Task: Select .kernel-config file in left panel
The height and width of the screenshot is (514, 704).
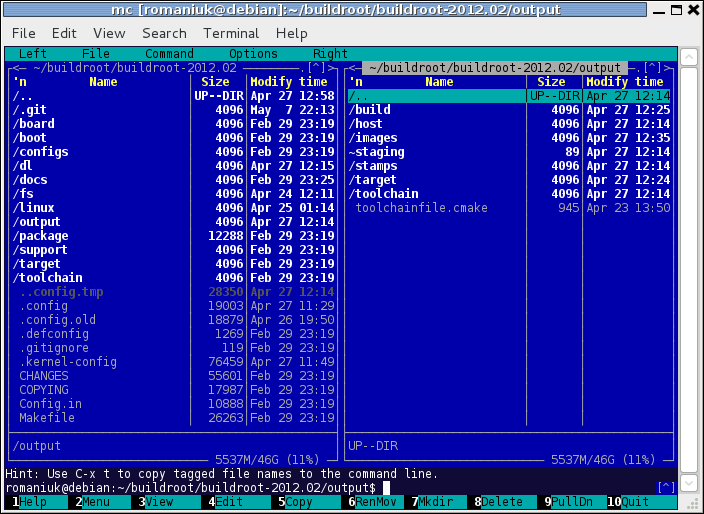Action: click(173, 362)
